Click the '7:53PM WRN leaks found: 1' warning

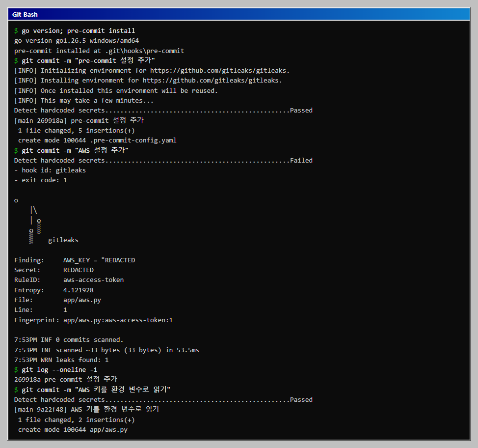tap(61, 360)
